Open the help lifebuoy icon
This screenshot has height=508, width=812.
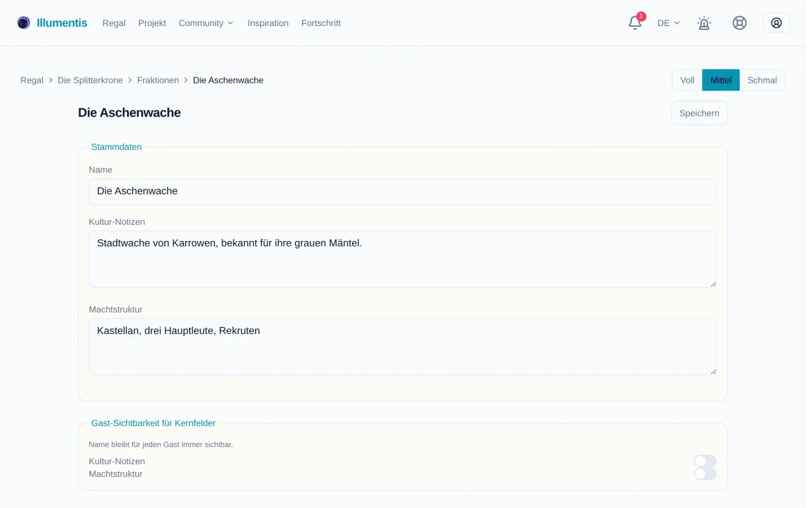(x=740, y=23)
